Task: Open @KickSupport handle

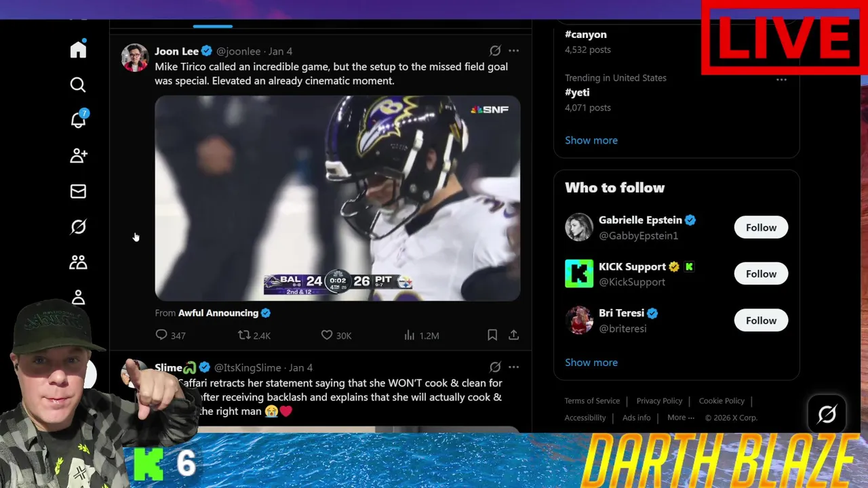Action: (632, 282)
